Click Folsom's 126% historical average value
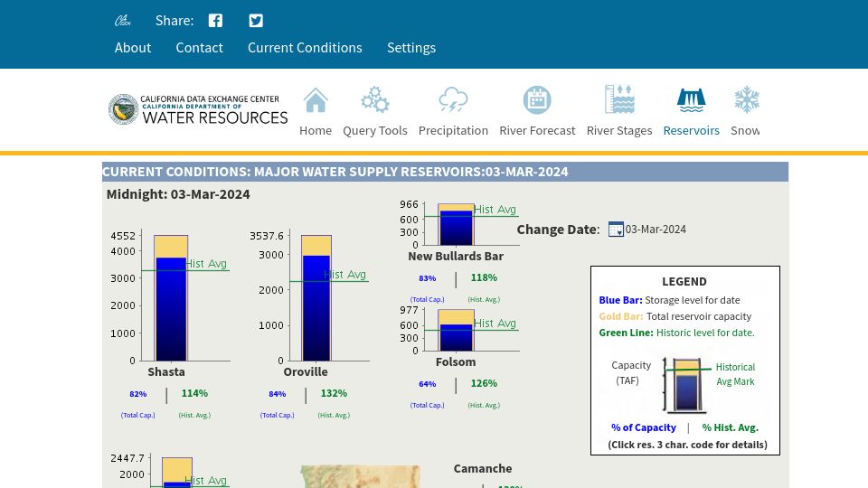868x488 pixels. 484,383
